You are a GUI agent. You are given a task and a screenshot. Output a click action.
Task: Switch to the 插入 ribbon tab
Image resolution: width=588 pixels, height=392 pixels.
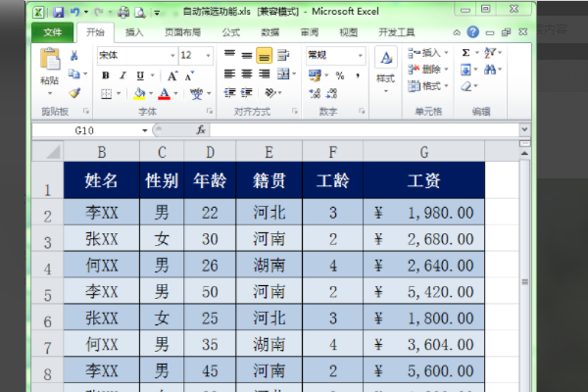tap(134, 32)
